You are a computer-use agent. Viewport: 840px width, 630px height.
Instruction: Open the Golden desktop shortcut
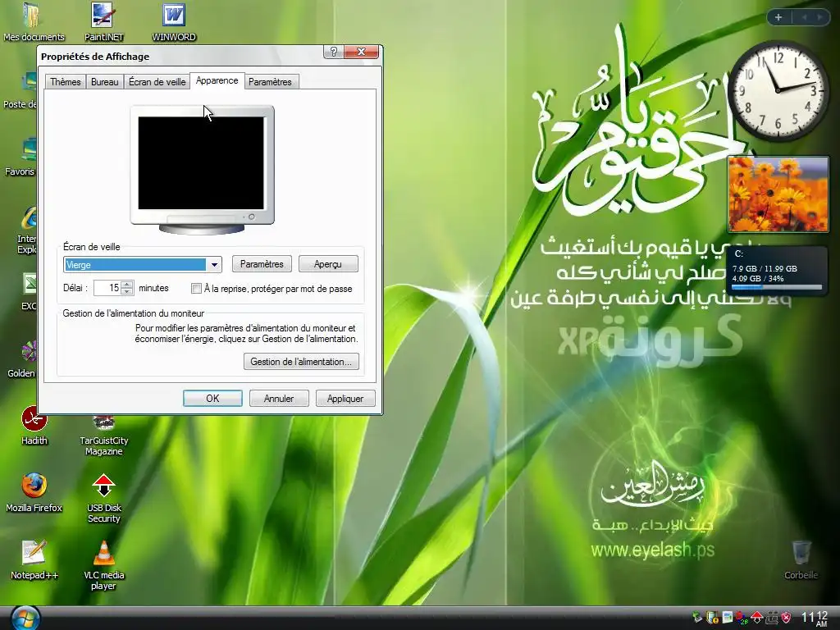click(x=22, y=359)
